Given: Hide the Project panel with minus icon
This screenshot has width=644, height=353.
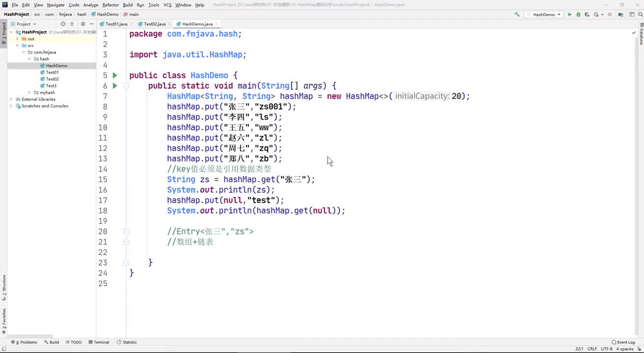Looking at the screenshot, I should pyautogui.click(x=91, y=24).
